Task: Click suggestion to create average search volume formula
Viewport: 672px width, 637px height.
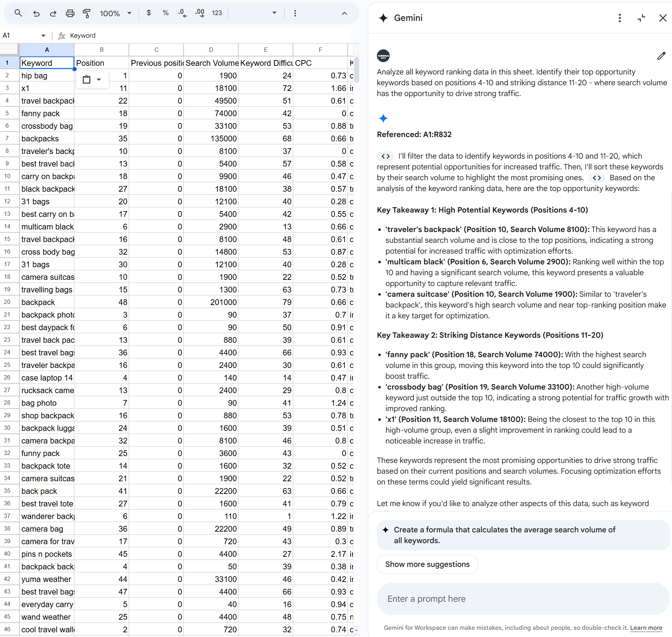Action: 523,535
